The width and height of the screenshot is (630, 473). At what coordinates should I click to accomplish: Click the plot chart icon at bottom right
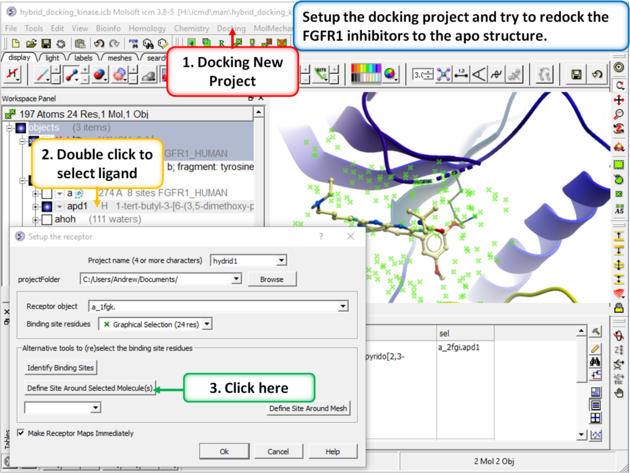596,435
